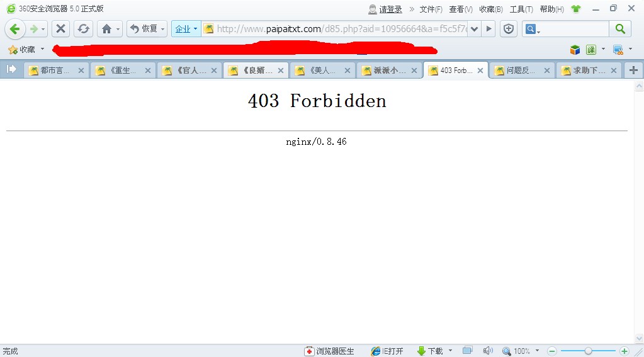Stop page loading with X button
Viewport: 644px width, 357px height.
(x=60, y=29)
